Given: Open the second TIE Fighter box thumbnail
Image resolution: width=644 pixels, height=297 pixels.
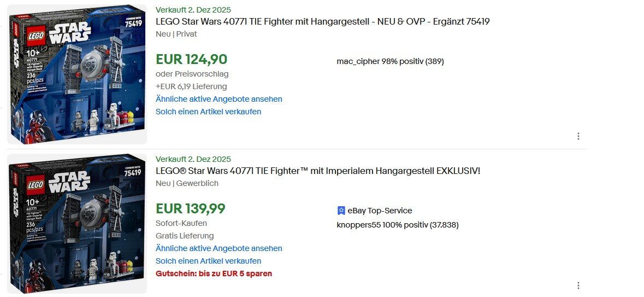Looking at the screenshot, I should click(77, 223).
